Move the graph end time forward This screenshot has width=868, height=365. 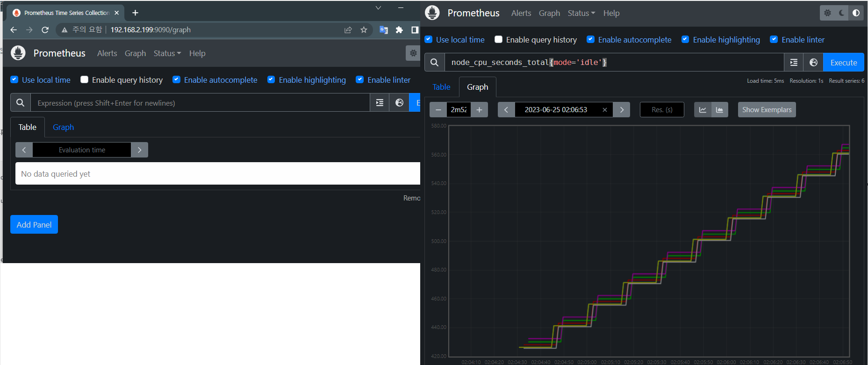pyautogui.click(x=622, y=110)
